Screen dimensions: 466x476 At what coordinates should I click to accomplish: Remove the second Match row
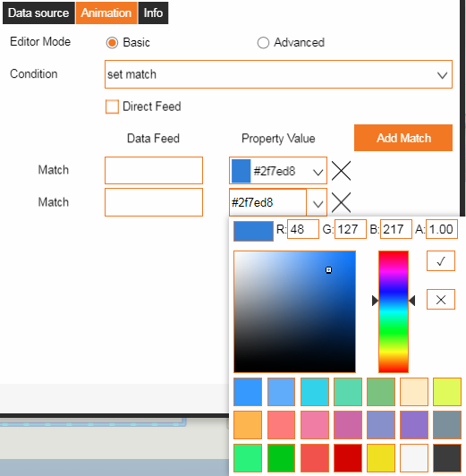(341, 202)
